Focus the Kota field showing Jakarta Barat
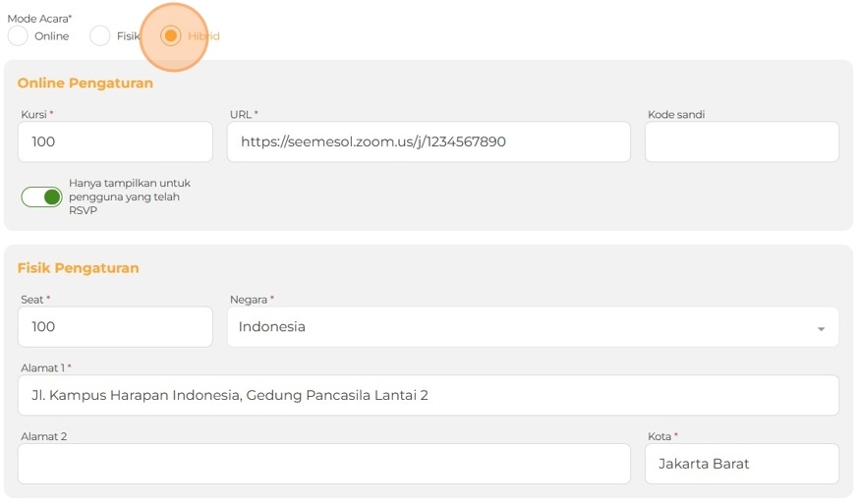The width and height of the screenshot is (858, 504). 741,464
